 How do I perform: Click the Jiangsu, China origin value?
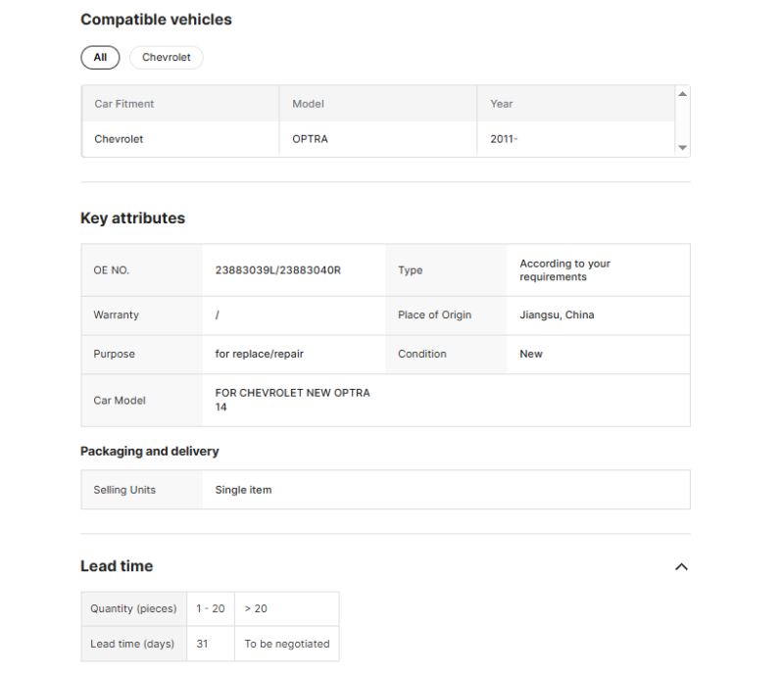pyautogui.click(x=557, y=315)
